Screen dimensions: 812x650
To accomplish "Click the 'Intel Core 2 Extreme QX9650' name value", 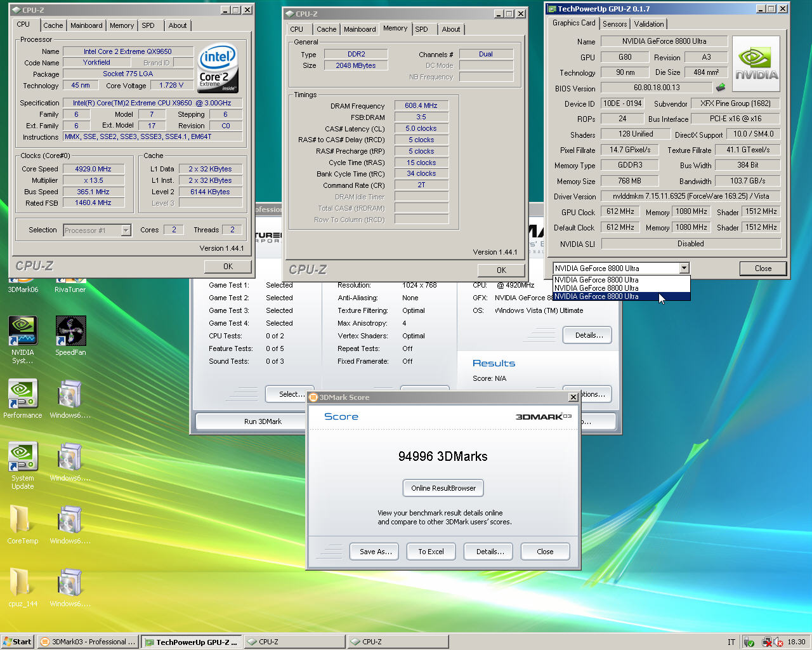I will 128,51.
